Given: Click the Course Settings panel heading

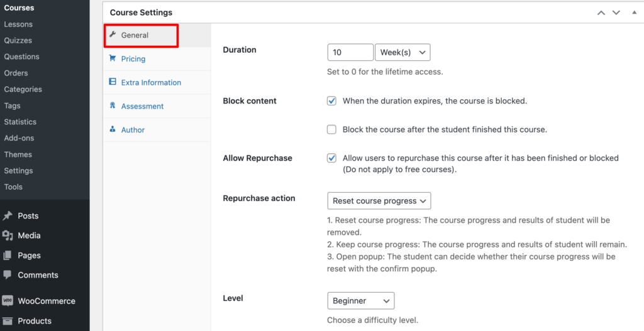Looking at the screenshot, I should [141, 13].
